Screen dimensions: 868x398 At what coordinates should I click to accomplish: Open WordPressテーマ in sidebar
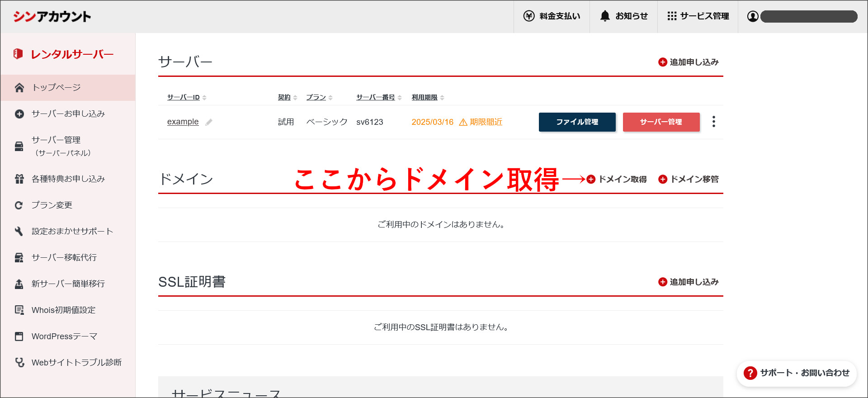[68, 336]
